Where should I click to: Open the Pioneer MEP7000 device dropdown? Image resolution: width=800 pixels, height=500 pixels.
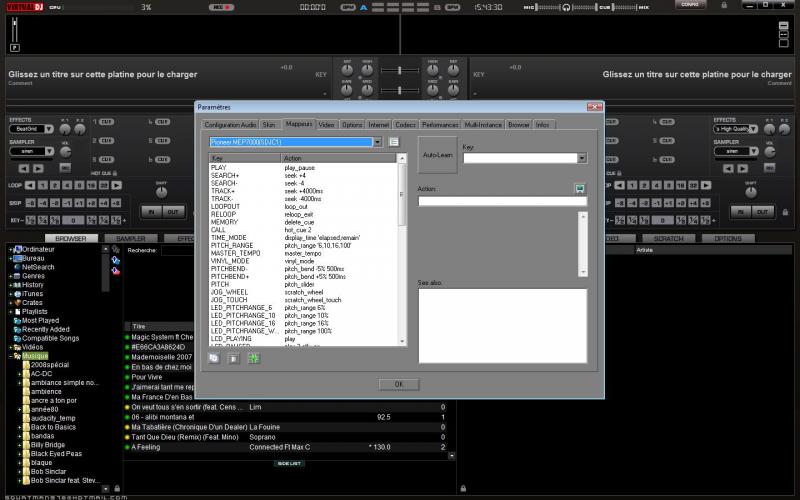(377, 142)
